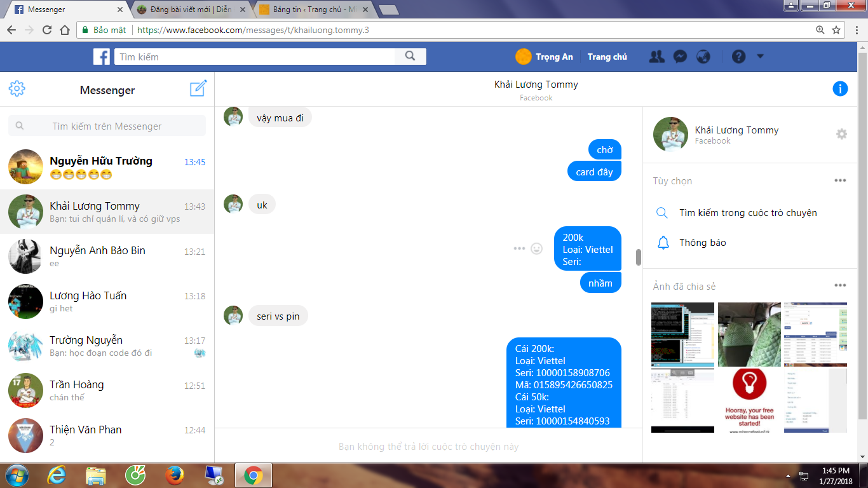
Task: Open Chrome menu with three dots
Action: click(857, 30)
